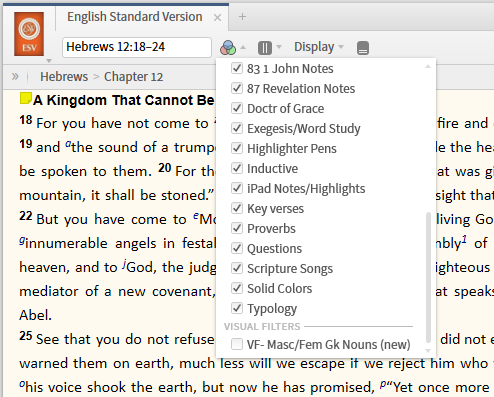Viewport: 494px width, 397px height.
Task: Click the dropdown list scrollbar thumb
Action: (x=428, y=277)
